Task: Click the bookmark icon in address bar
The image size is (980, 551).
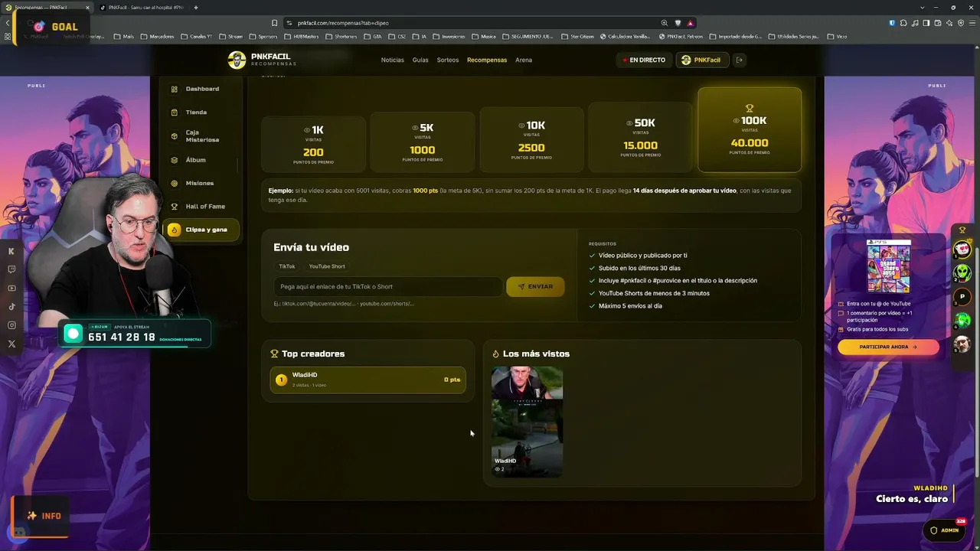Action: click(274, 23)
